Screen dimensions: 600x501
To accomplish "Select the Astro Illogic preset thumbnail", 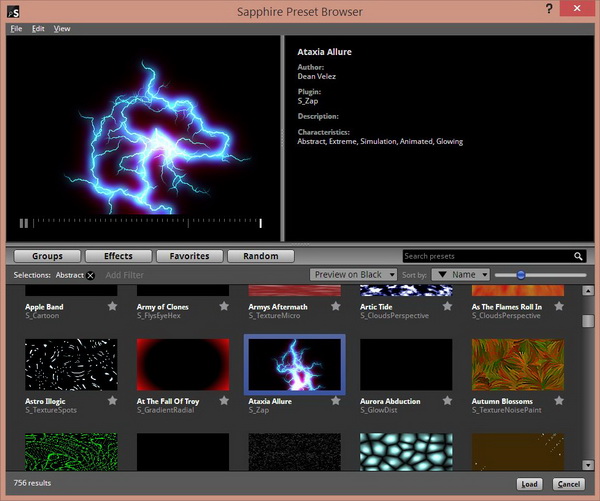I will click(x=70, y=365).
